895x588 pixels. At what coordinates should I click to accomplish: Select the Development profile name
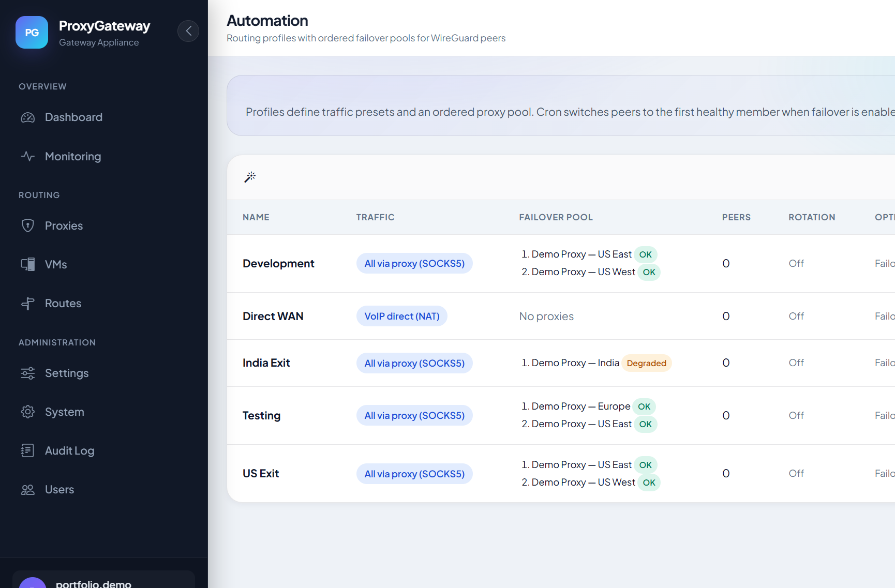click(x=278, y=263)
